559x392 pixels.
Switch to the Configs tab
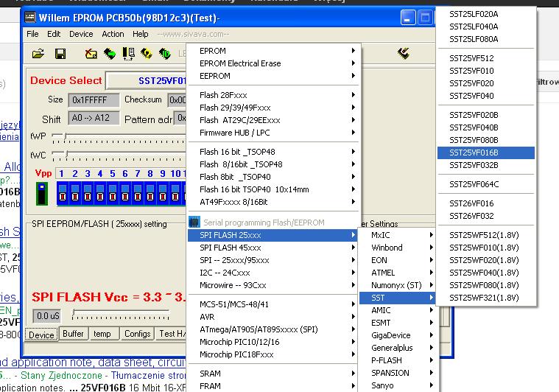tap(137, 334)
